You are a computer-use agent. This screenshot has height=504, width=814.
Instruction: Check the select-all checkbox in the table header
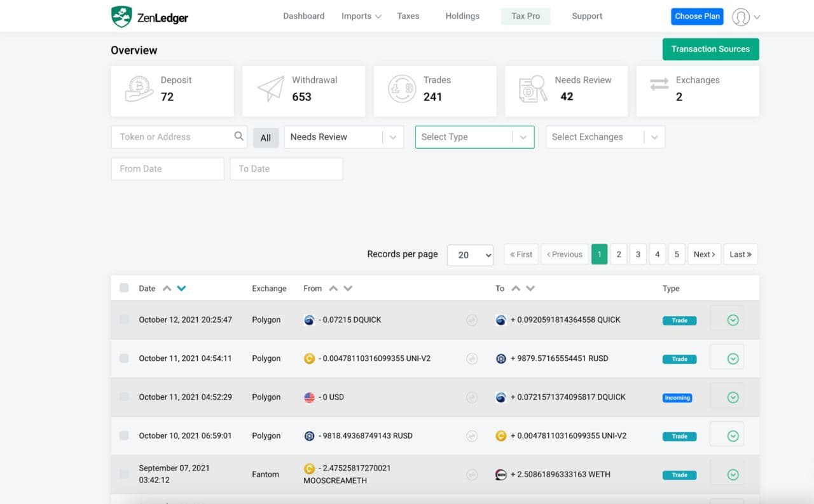(124, 287)
